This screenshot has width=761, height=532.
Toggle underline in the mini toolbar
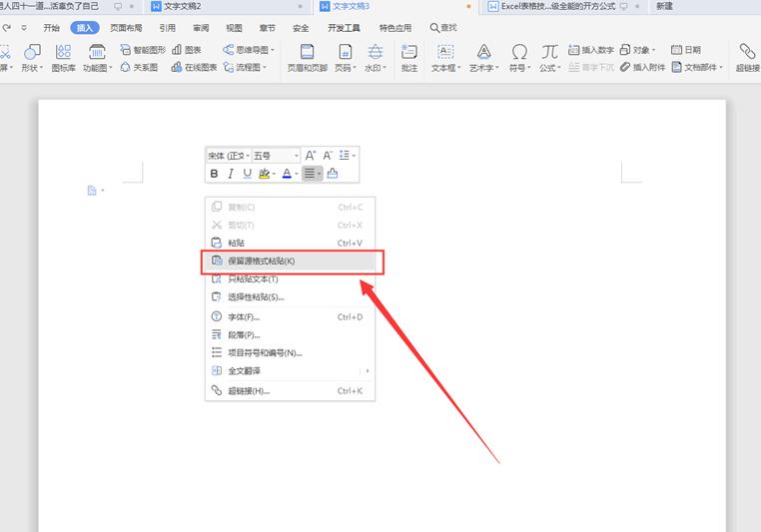[x=248, y=174]
